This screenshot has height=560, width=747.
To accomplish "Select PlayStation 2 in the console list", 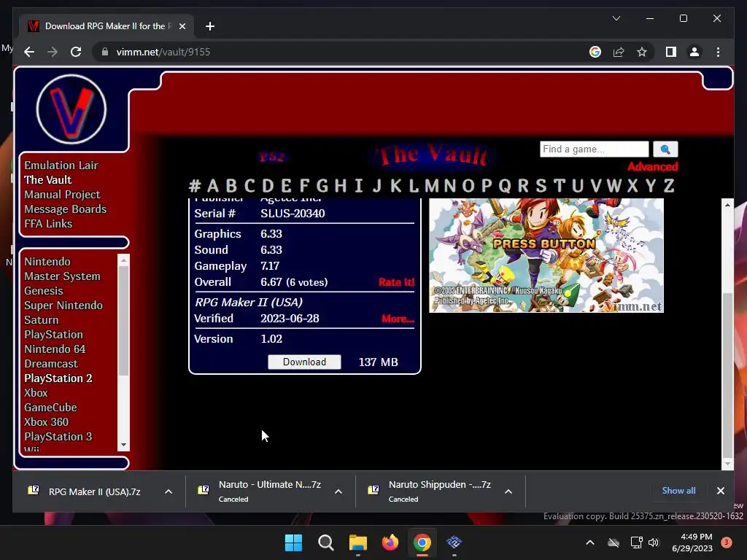I will click(x=58, y=378).
